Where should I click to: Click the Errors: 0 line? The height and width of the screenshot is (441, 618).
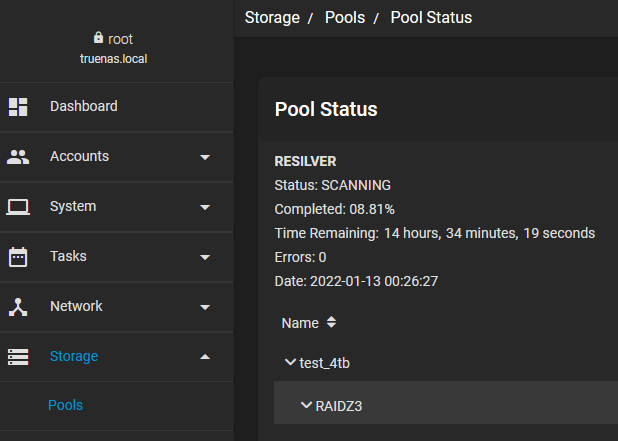coord(300,257)
